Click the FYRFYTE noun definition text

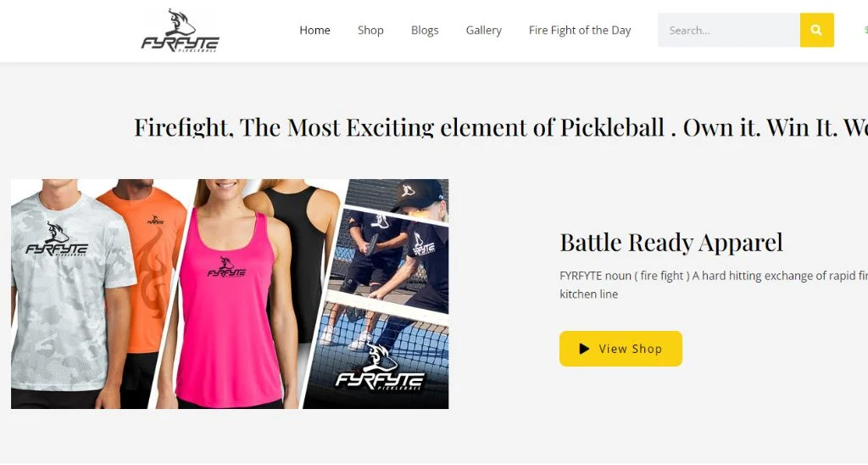tap(714, 285)
